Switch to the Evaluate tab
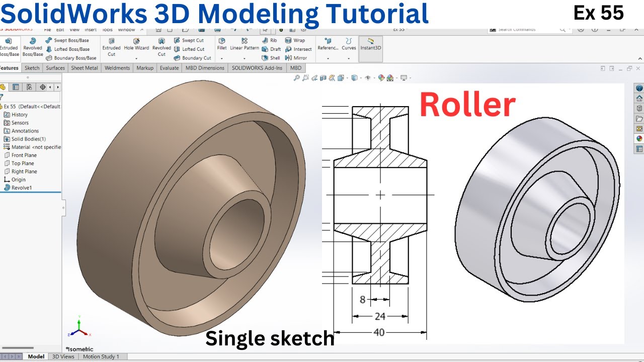644x362 pixels. point(170,68)
